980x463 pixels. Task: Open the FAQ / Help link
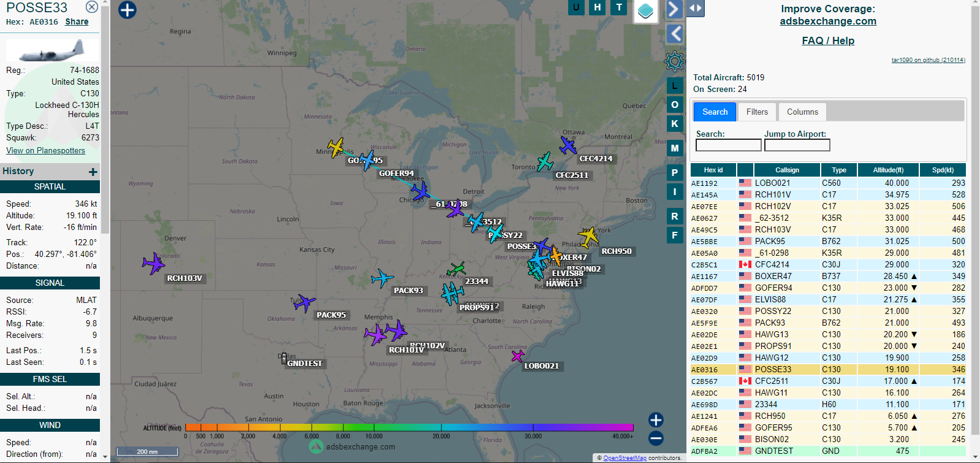[828, 40]
